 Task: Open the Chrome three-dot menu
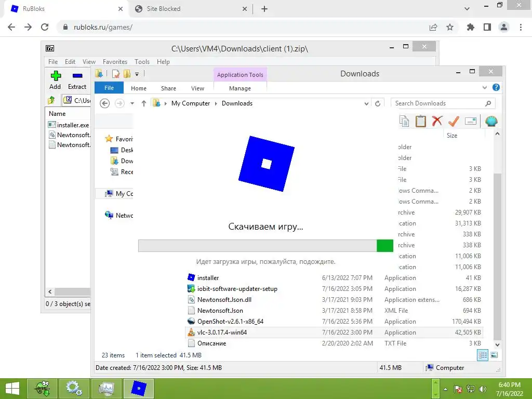click(x=521, y=27)
